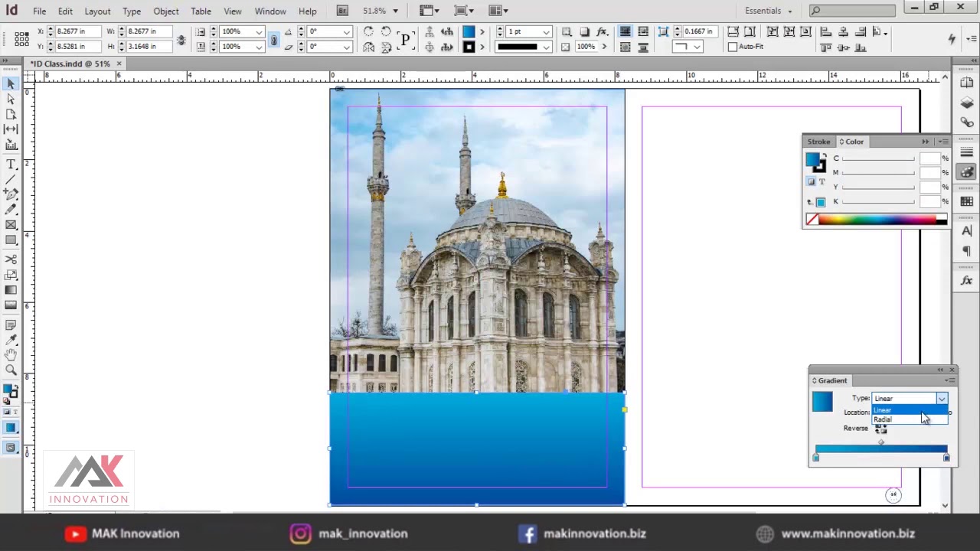Enable the Auto-Fit checkbox
980x551 pixels.
point(732,47)
